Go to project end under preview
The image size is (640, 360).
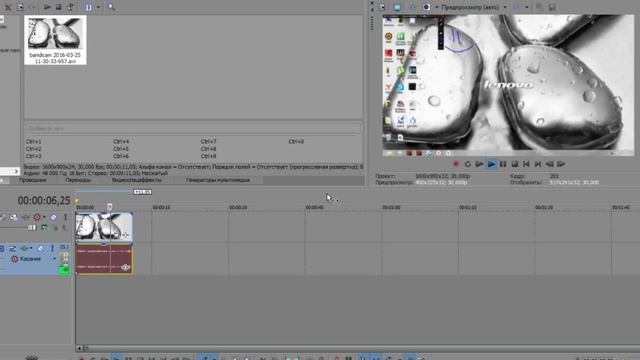(x=538, y=164)
